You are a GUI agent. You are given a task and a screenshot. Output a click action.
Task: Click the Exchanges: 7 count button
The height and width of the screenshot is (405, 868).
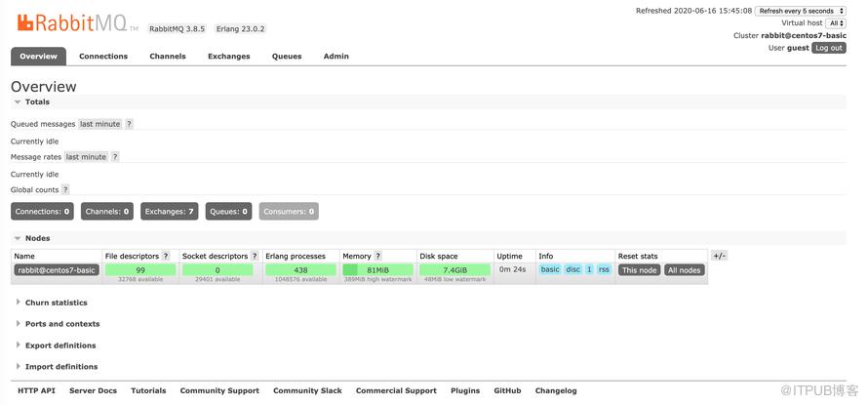coord(170,211)
